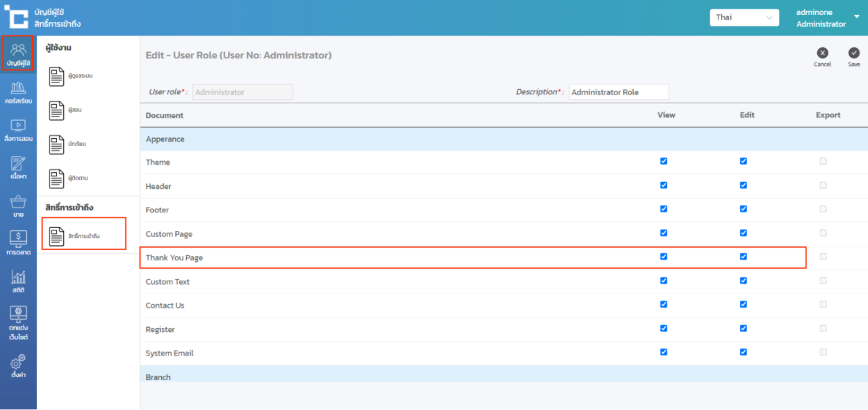
Task: Open the Thai language dropdown
Action: click(744, 17)
